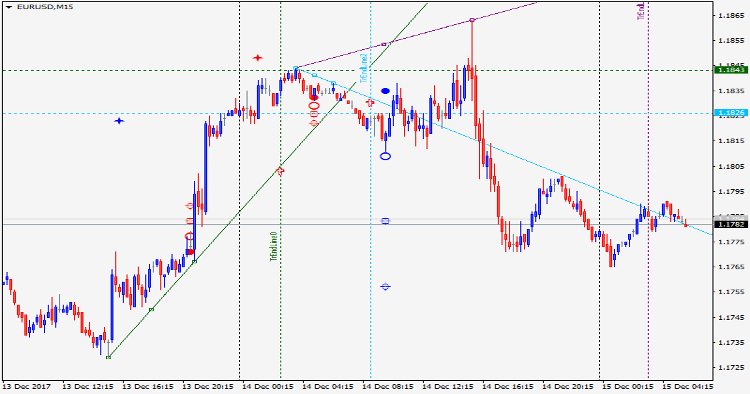The width and height of the screenshot is (750, 394).
Task: Click the 13 Dec 16:15 time label
Action: [148, 386]
